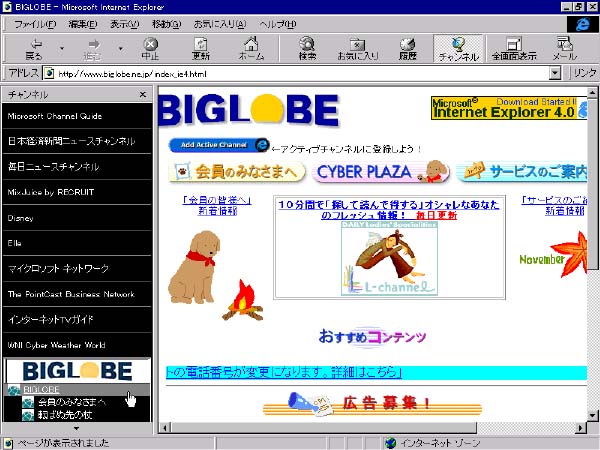600x450 pixels.
Task: Open インターネットTVガイド channel
Action: pyautogui.click(x=77, y=320)
